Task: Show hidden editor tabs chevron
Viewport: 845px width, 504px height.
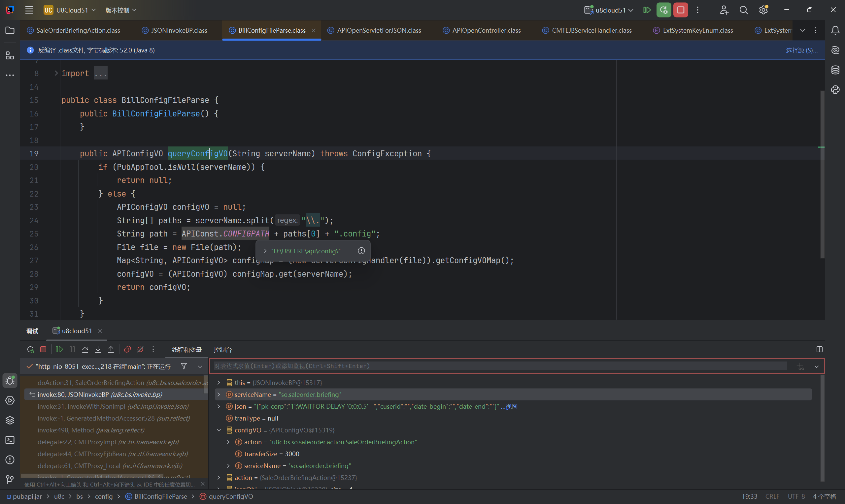Action: (x=802, y=31)
